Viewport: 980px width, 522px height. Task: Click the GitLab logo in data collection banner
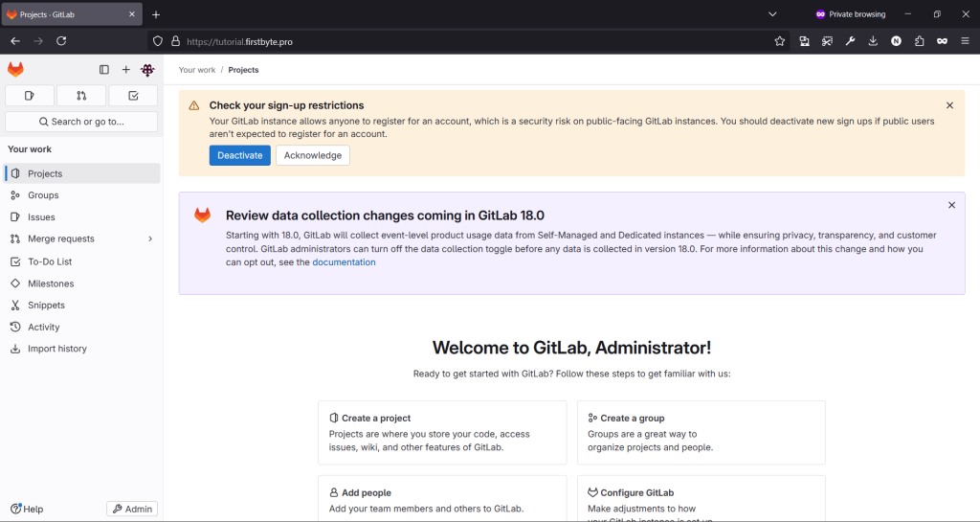click(x=203, y=216)
